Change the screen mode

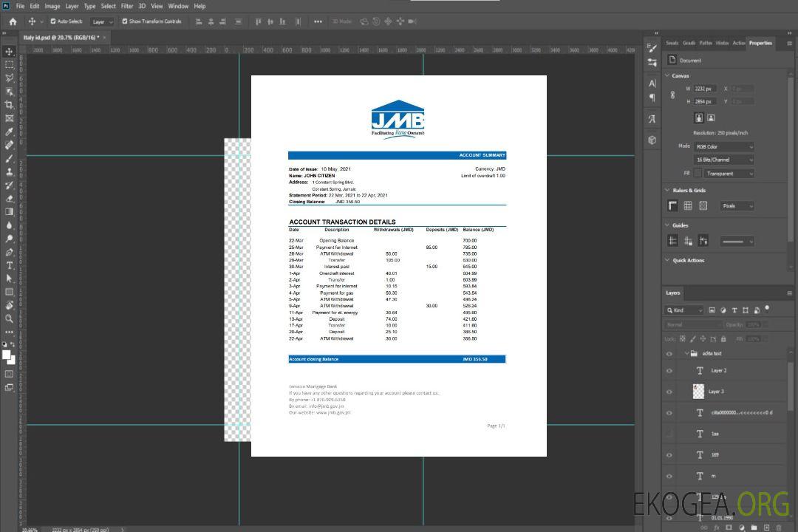click(x=9, y=387)
